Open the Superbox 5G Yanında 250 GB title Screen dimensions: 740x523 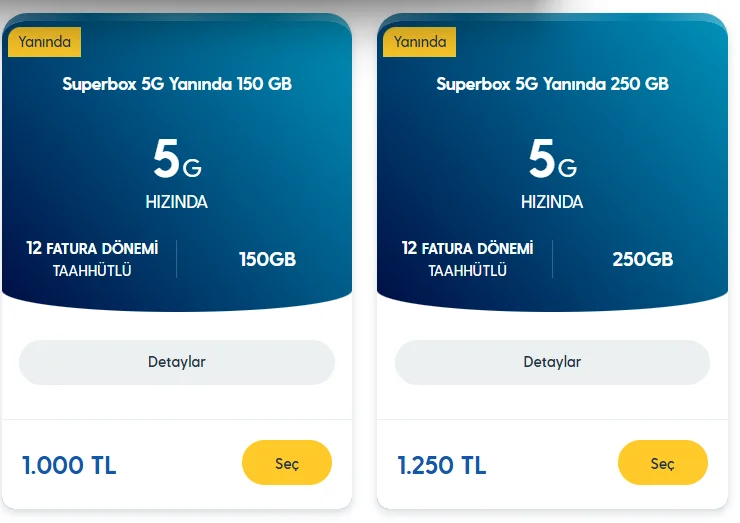[x=552, y=84]
